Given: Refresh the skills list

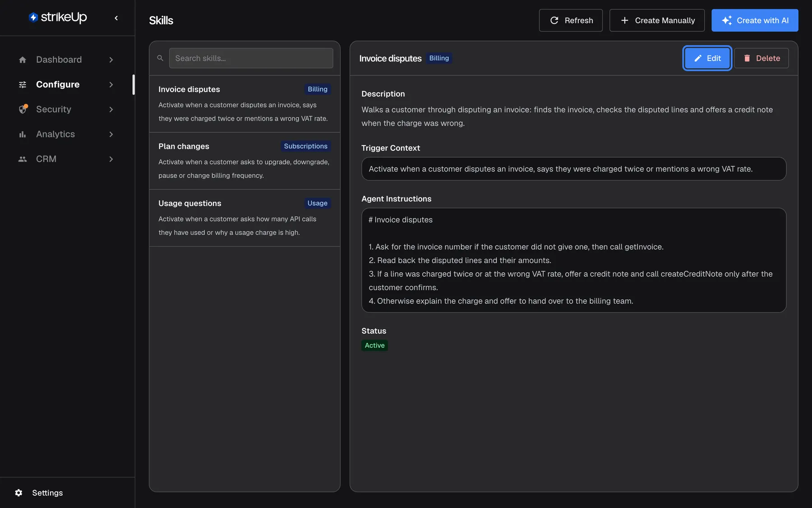Looking at the screenshot, I should pos(571,20).
